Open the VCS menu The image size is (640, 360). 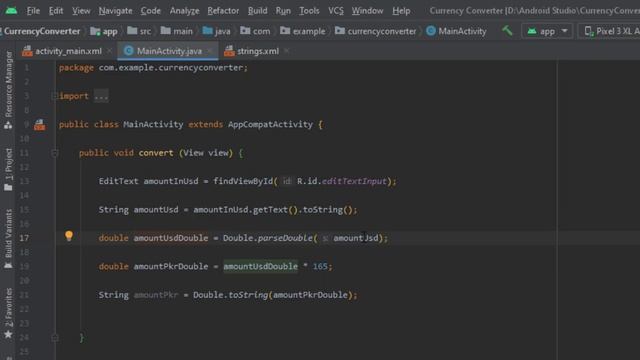(x=336, y=11)
